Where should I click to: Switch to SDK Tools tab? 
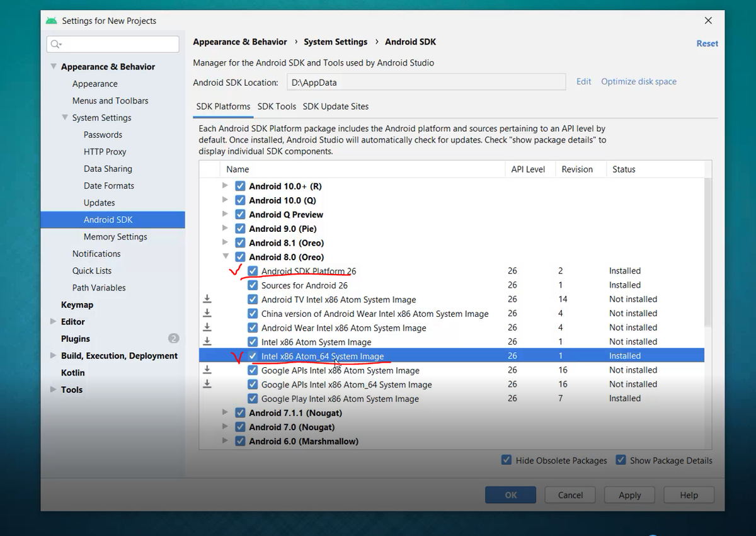tap(277, 106)
